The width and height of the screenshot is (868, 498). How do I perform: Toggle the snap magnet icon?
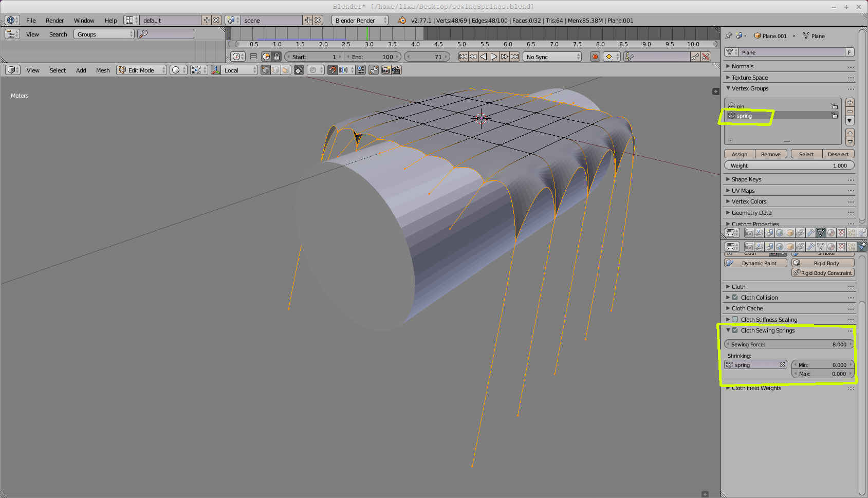(x=333, y=70)
